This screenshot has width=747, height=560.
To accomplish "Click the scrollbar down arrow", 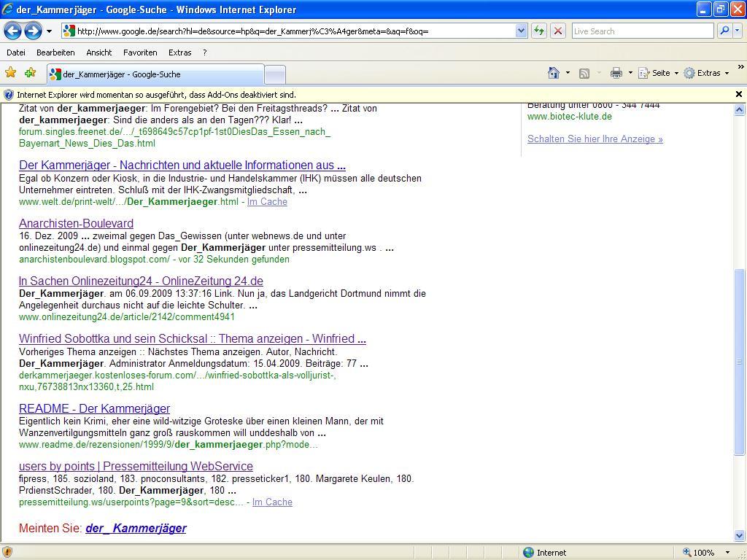I will [x=740, y=535].
